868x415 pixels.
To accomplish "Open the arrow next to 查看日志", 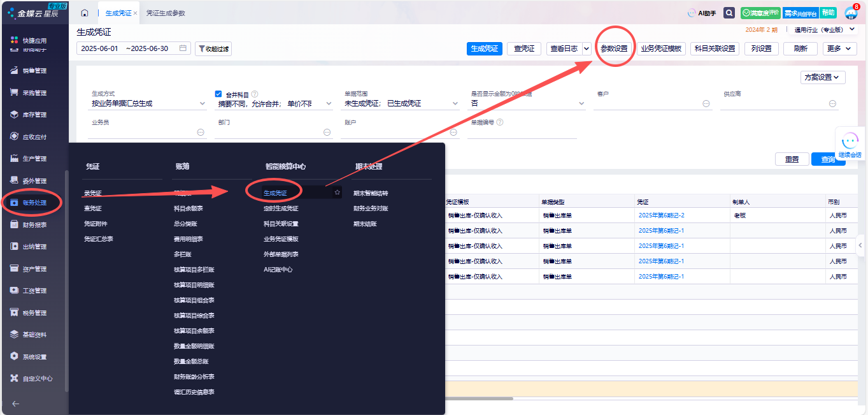I will pos(586,48).
